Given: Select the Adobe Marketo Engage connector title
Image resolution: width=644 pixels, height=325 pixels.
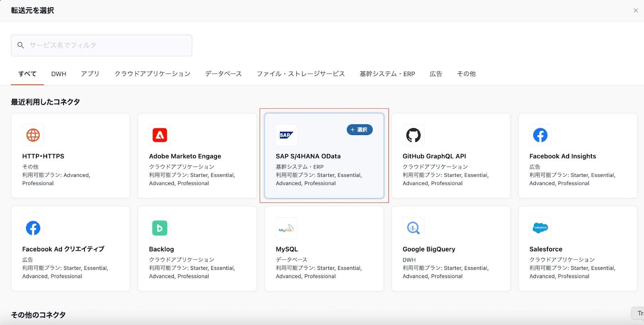Looking at the screenshot, I should click(x=185, y=156).
